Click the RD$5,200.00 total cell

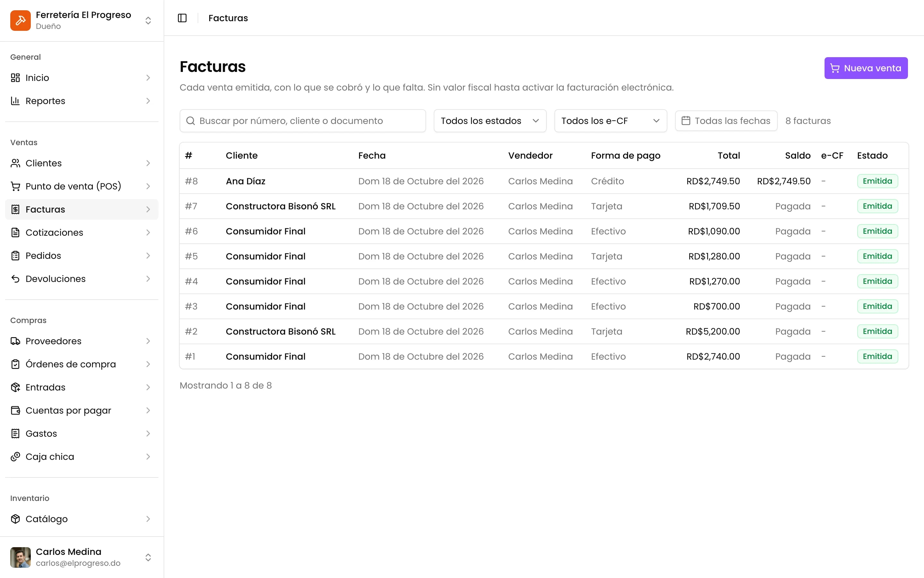tap(713, 331)
